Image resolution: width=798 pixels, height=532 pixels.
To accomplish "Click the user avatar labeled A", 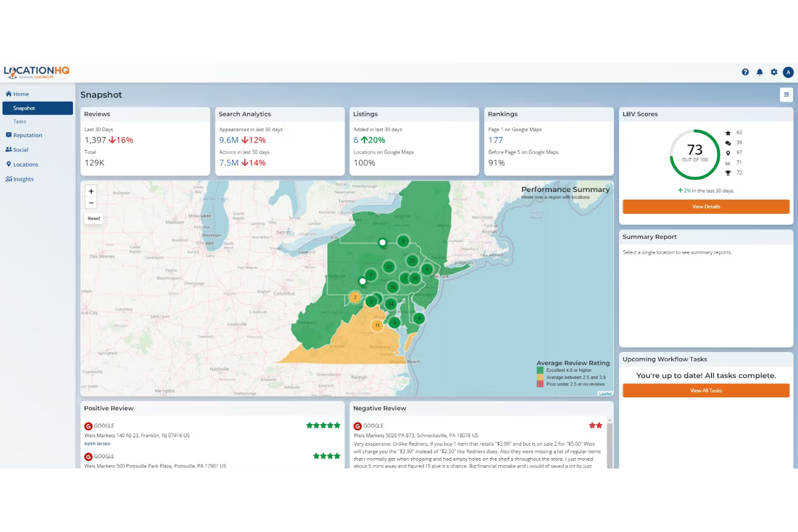I will pos(788,72).
